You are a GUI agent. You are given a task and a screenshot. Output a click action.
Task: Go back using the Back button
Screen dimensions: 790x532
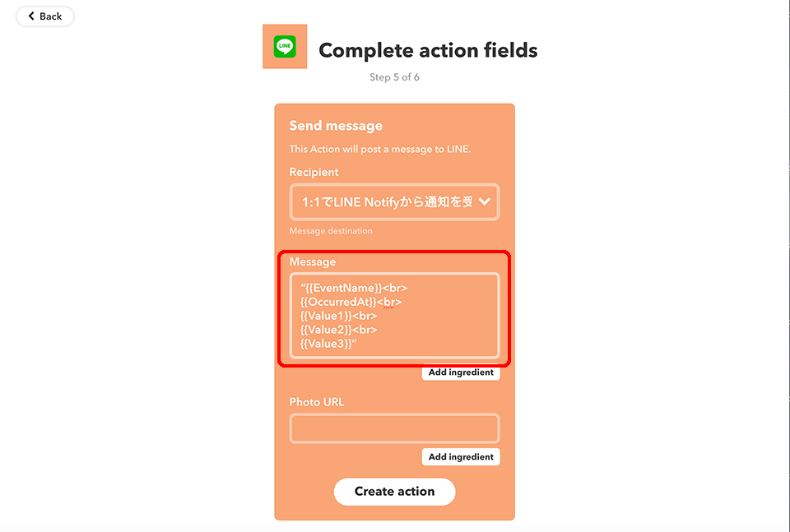[45, 16]
